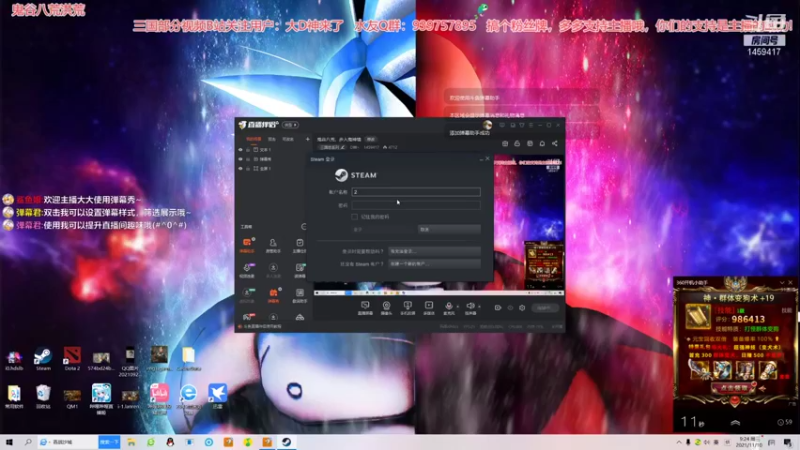Open the Steam desktop shortcut
Viewport: 800px width, 450px height.
click(43, 359)
